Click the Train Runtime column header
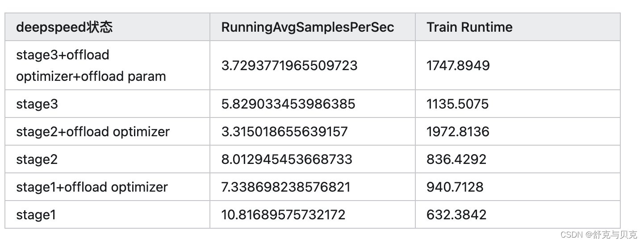Screen dimensions: 644x243 (469, 27)
